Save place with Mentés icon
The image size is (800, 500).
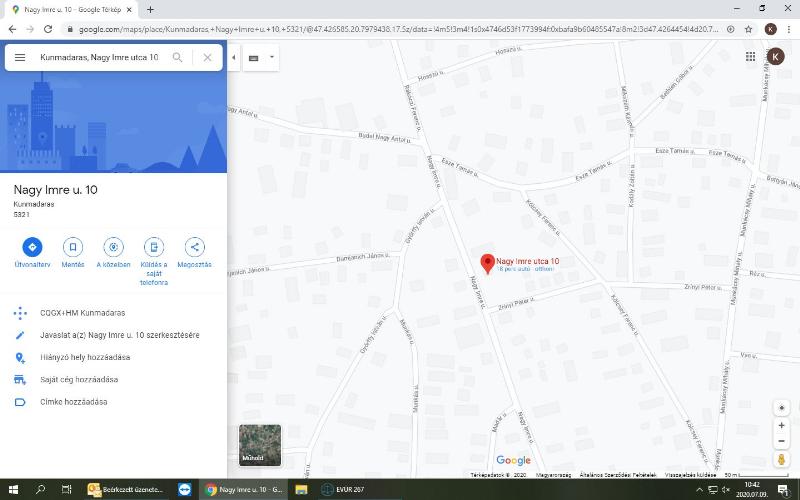click(73, 247)
